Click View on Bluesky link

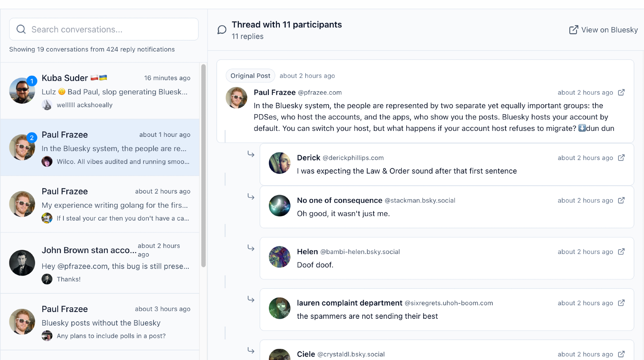603,30
